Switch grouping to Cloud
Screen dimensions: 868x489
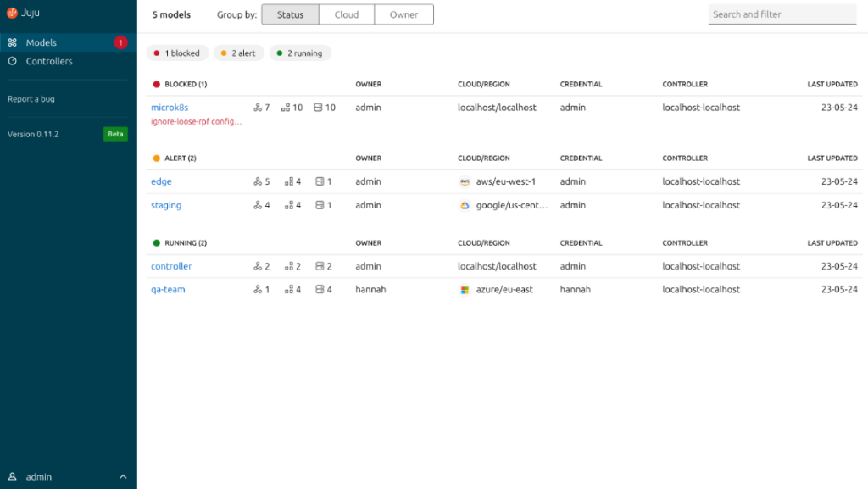pos(346,14)
